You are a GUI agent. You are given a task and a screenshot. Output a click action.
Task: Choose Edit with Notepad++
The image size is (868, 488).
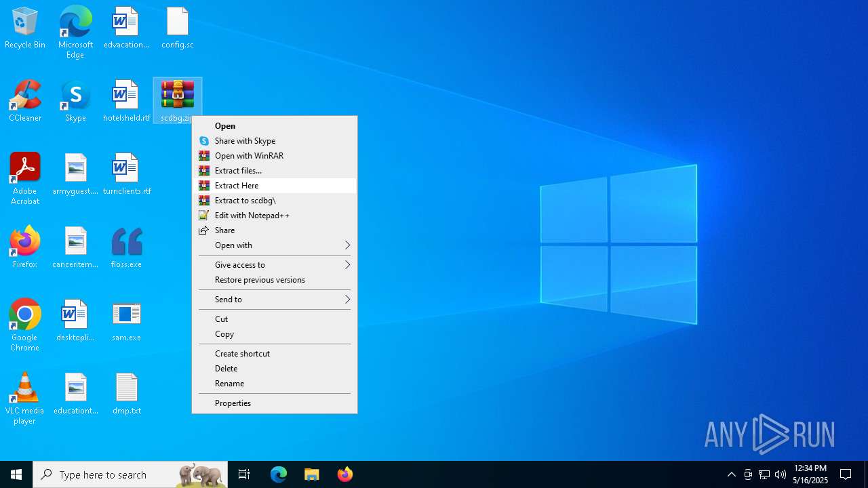tap(275, 216)
